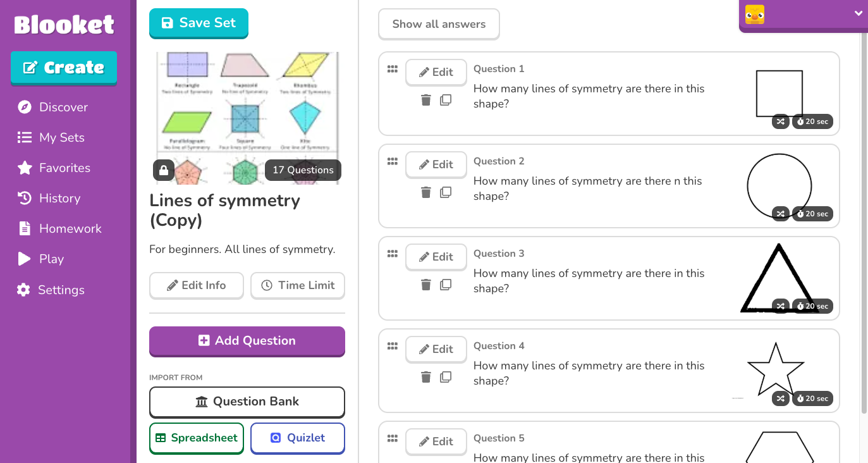868x463 pixels.
Task: Save the set with Save Set
Action: pos(199,23)
